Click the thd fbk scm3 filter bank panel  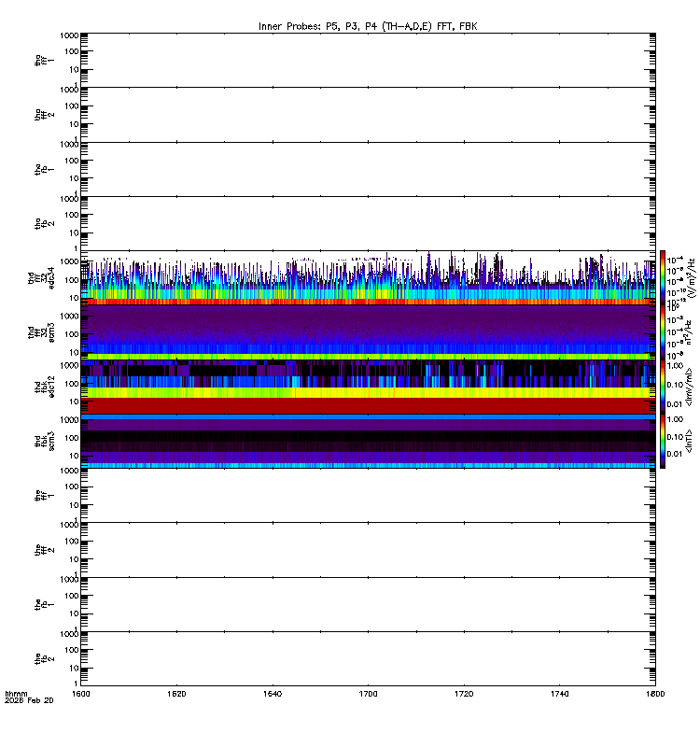click(x=368, y=441)
